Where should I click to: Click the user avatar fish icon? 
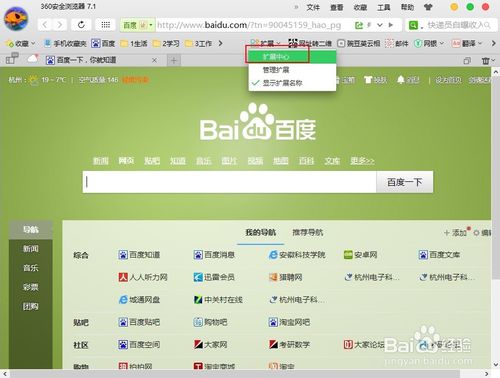coord(16,18)
